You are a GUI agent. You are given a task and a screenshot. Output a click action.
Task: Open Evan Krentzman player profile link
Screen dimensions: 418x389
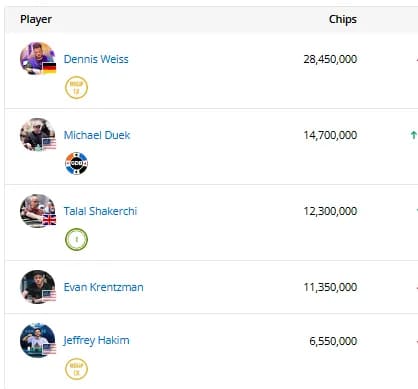(103, 287)
